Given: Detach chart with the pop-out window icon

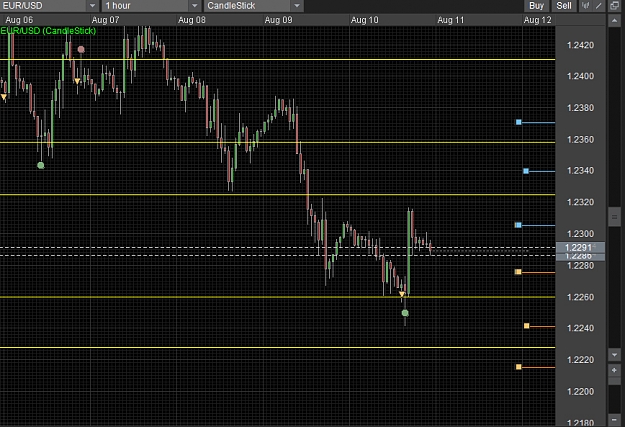Looking at the screenshot, I should [x=615, y=6].
